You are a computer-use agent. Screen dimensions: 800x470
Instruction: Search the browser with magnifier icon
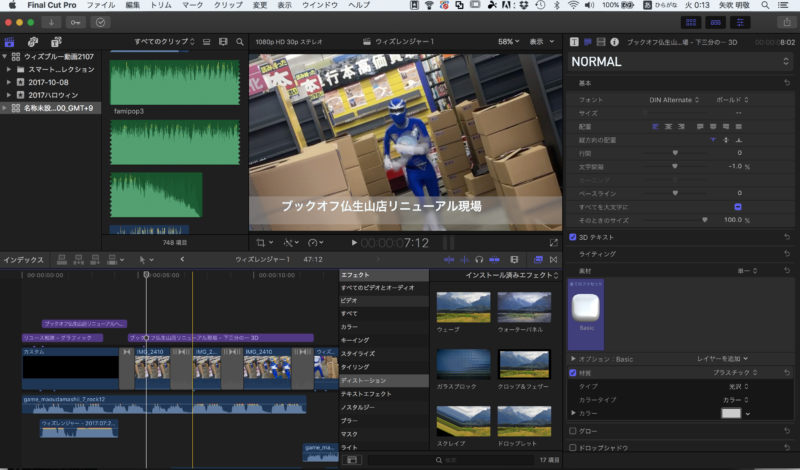(240, 42)
